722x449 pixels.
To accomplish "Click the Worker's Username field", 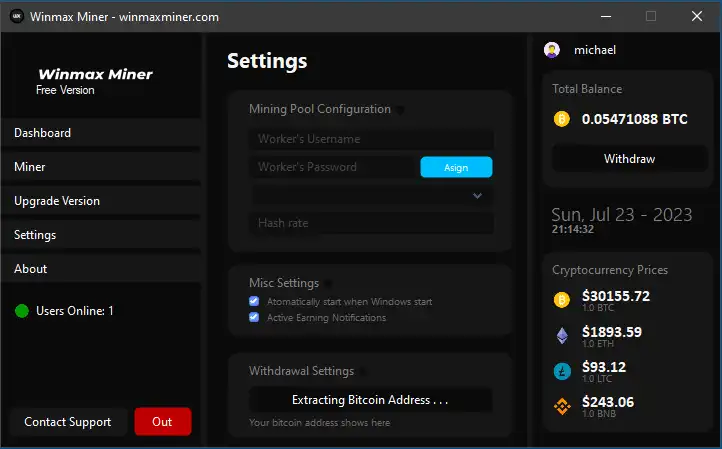I will 371,139.
